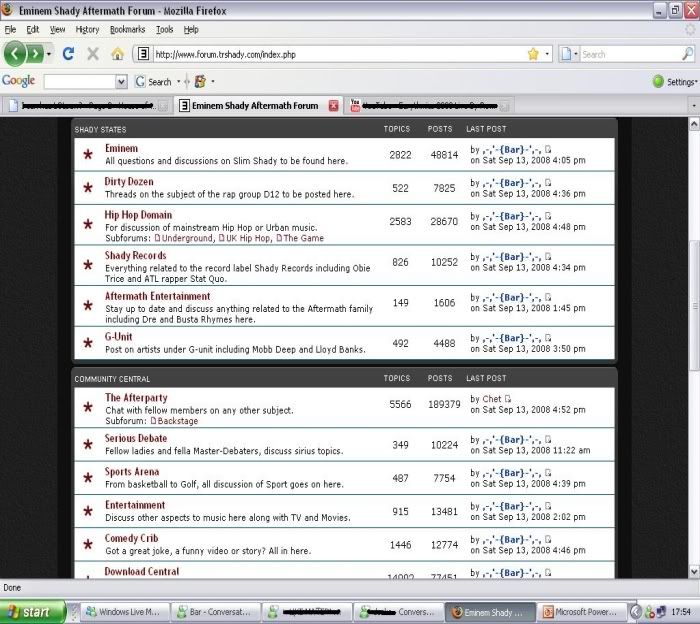This screenshot has width=700, height=624.
Task: Open {Bar} profile in the Eminem row
Action: pos(512,150)
